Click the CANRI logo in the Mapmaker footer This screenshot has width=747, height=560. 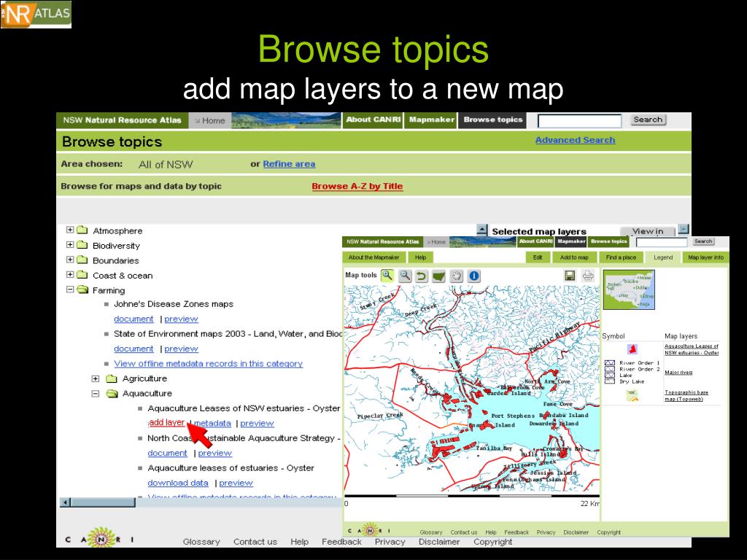pyautogui.click(x=369, y=529)
